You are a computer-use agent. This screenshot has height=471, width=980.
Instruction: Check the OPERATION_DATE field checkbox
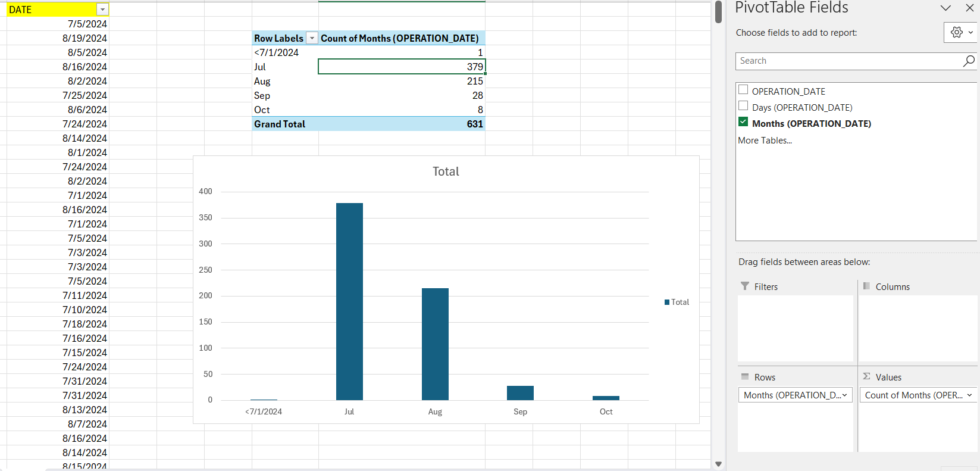743,90
